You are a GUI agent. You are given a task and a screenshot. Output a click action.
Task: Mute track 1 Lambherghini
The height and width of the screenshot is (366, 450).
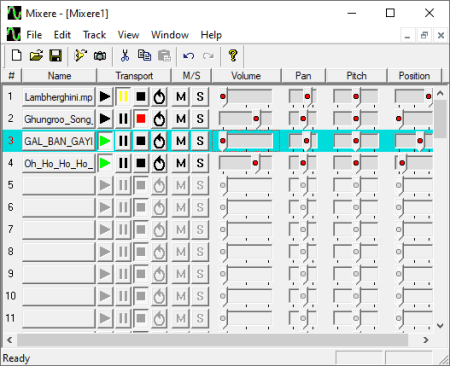(x=181, y=97)
